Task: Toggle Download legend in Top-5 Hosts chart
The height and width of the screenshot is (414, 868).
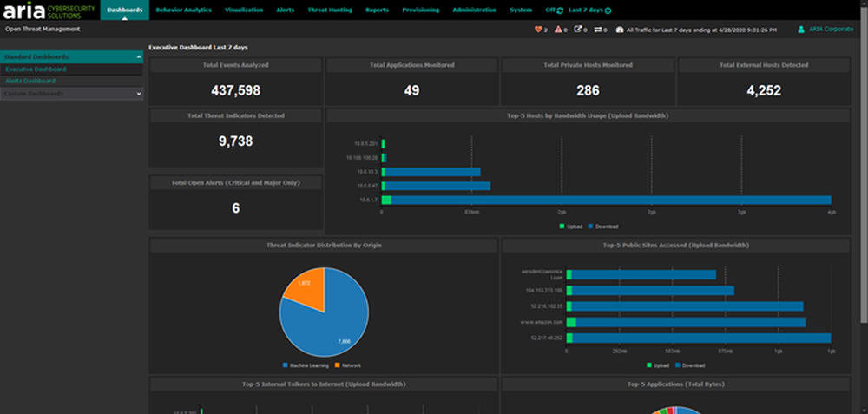Action: click(603, 227)
